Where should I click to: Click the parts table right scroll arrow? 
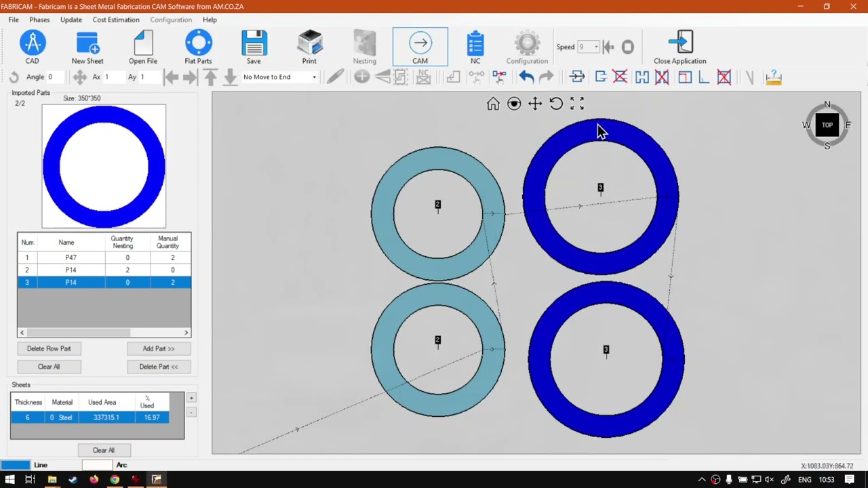pos(186,333)
